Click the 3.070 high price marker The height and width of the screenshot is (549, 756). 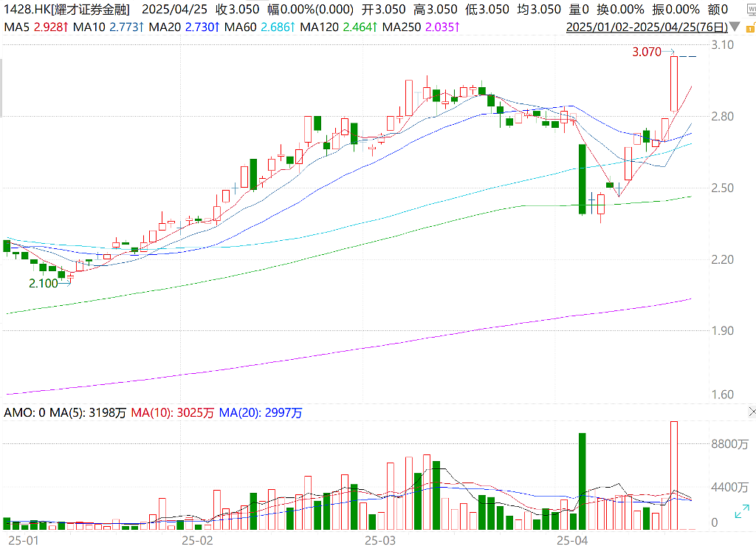(647, 52)
